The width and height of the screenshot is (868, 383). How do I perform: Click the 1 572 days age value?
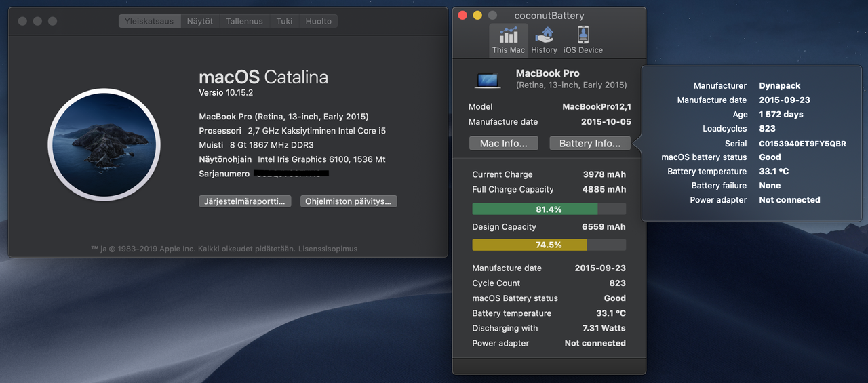[781, 115]
